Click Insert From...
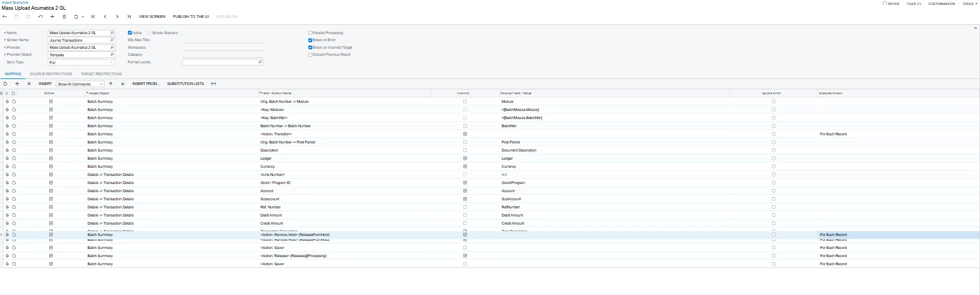Screen dimensions: 980x295 [146, 84]
